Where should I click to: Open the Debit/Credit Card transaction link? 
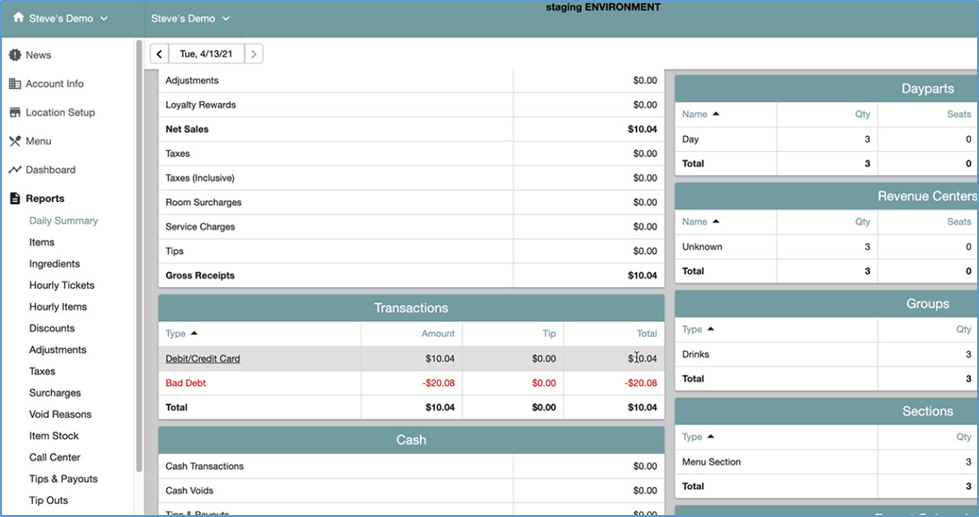click(x=202, y=359)
